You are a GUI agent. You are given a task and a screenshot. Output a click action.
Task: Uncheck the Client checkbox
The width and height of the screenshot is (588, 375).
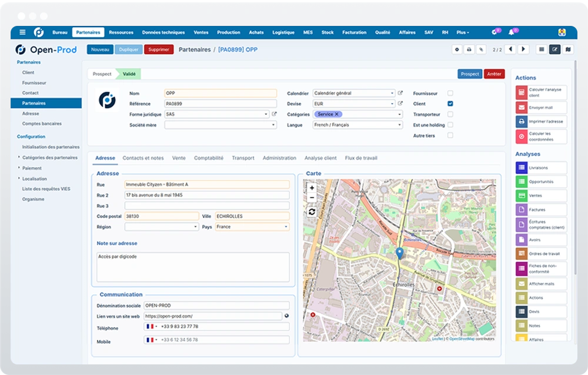pos(450,104)
